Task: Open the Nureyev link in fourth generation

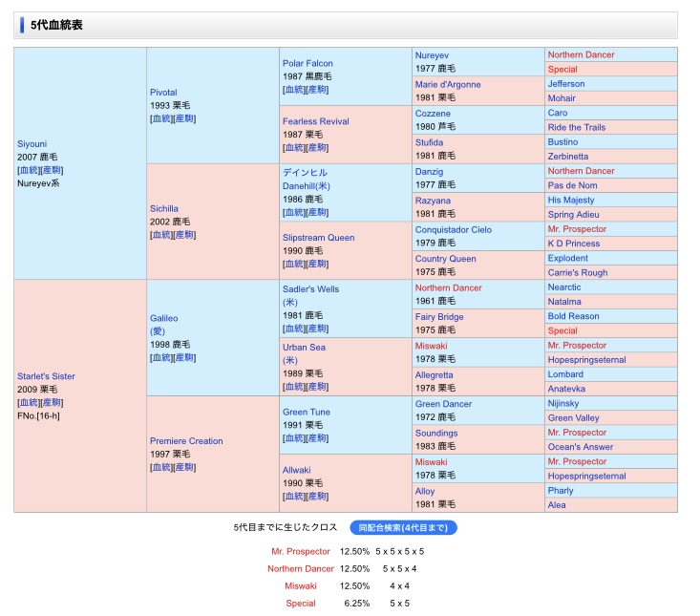Action: (434, 55)
